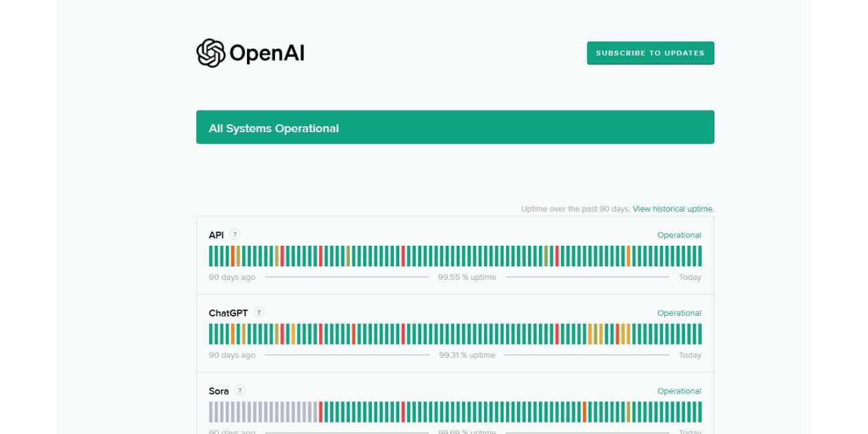Click the ChatGPT component name

point(228,313)
